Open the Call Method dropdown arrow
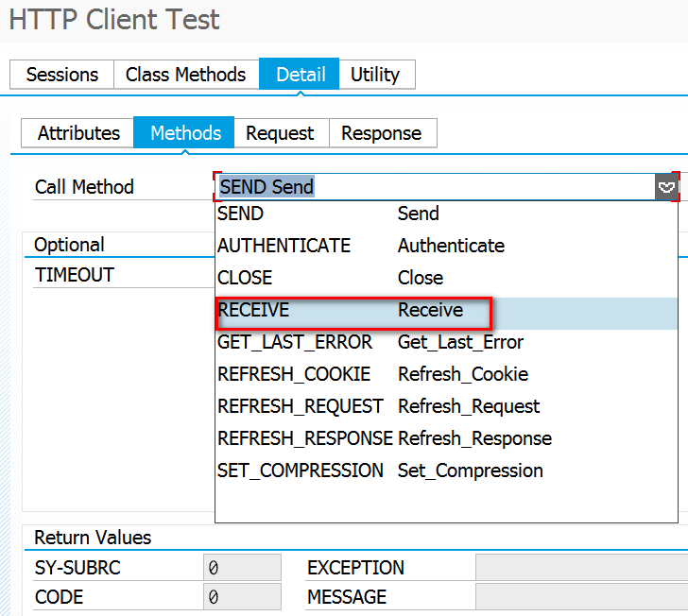688x616 pixels. click(667, 187)
